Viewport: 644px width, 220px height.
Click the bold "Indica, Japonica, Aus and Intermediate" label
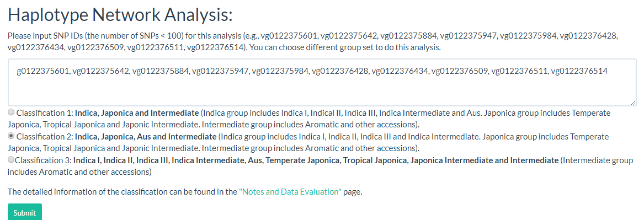pos(145,136)
